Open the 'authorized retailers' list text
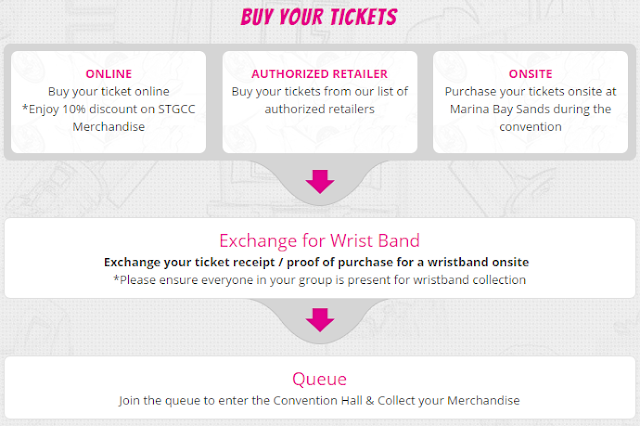 pos(319,108)
